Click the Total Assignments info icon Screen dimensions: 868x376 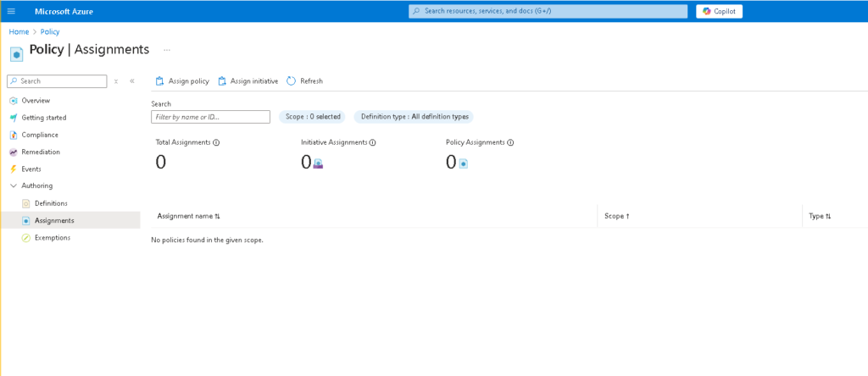[216, 142]
